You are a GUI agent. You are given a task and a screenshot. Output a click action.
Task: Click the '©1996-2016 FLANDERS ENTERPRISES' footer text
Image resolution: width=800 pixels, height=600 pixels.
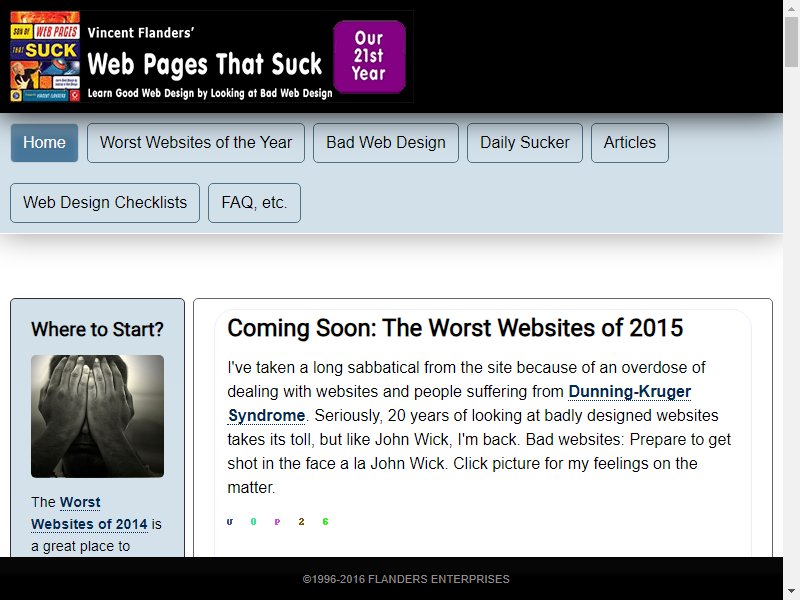[x=406, y=579]
